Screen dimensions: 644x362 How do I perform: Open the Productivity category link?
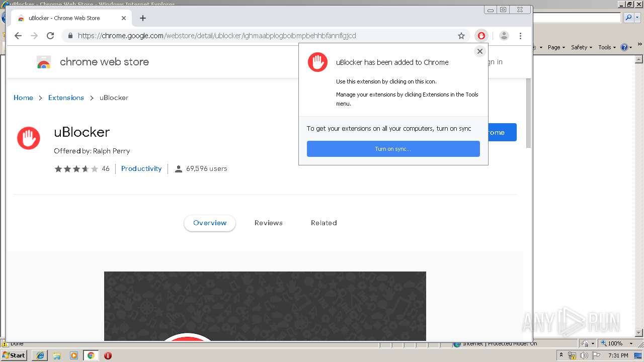[141, 168]
